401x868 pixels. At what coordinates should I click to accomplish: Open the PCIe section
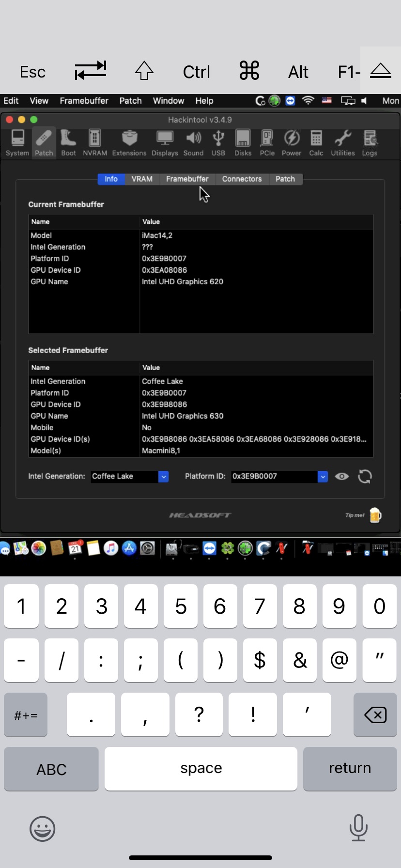tap(267, 143)
